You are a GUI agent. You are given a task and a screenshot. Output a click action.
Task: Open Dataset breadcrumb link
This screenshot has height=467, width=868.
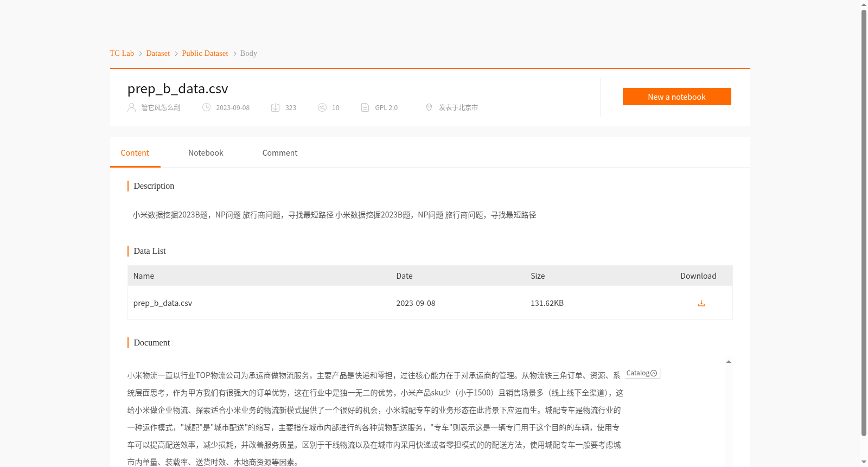[158, 53]
